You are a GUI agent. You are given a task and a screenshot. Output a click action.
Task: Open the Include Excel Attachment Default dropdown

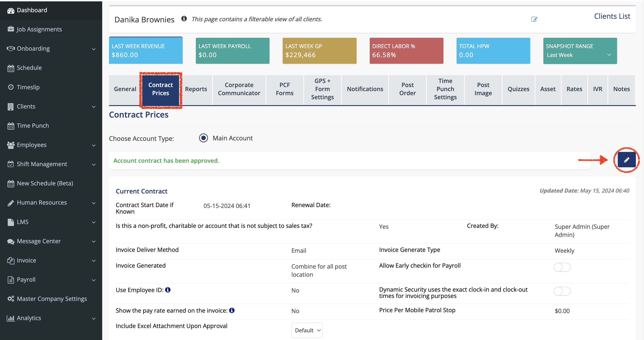pos(307,330)
